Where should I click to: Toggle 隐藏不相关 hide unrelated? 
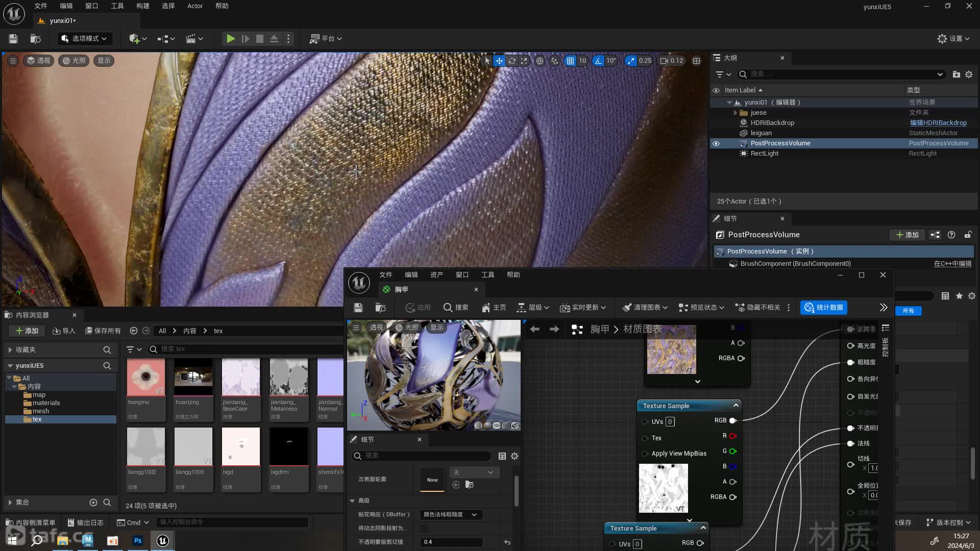(x=757, y=308)
